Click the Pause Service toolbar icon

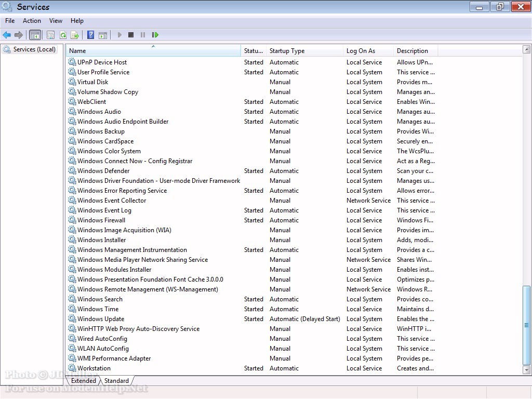(x=143, y=35)
